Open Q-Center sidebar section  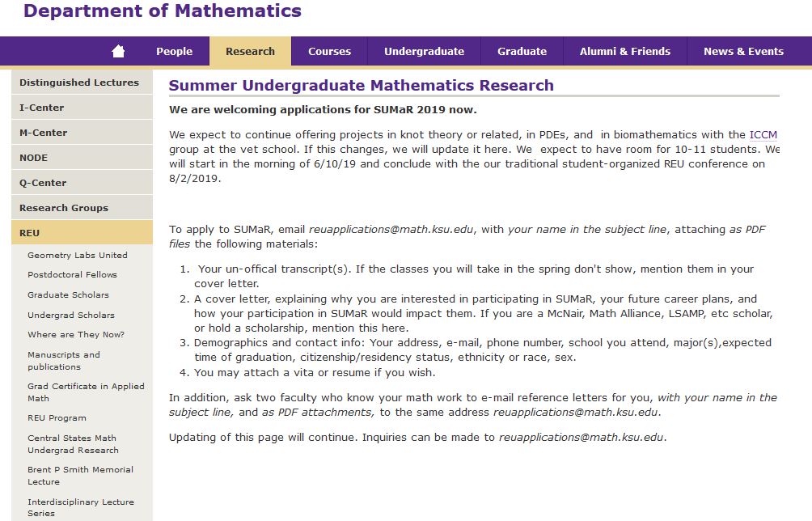coord(43,183)
